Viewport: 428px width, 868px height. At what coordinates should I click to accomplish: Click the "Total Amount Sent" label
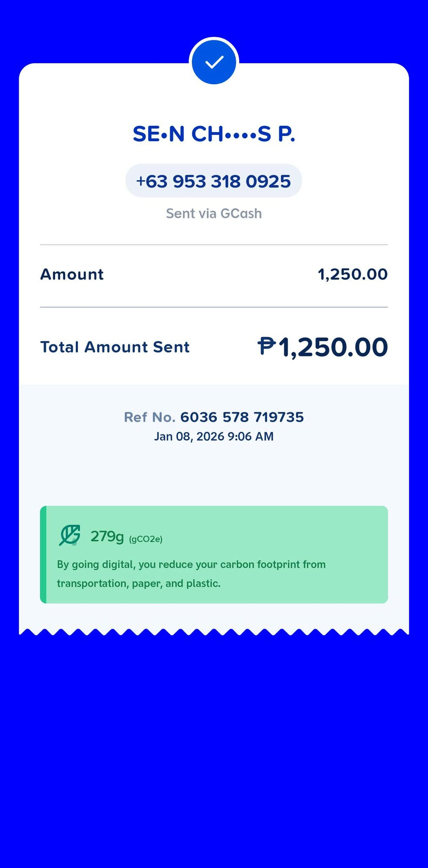tap(115, 347)
